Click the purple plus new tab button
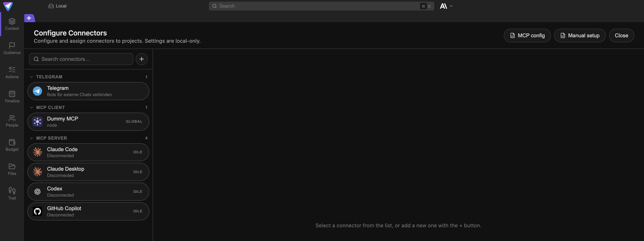 [29, 18]
